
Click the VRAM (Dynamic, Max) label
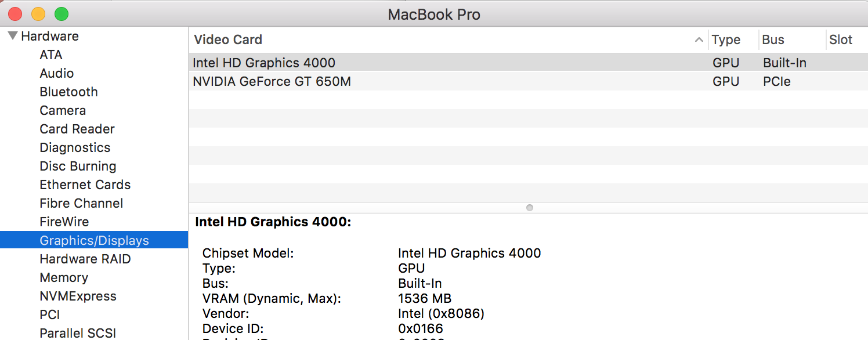272,298
